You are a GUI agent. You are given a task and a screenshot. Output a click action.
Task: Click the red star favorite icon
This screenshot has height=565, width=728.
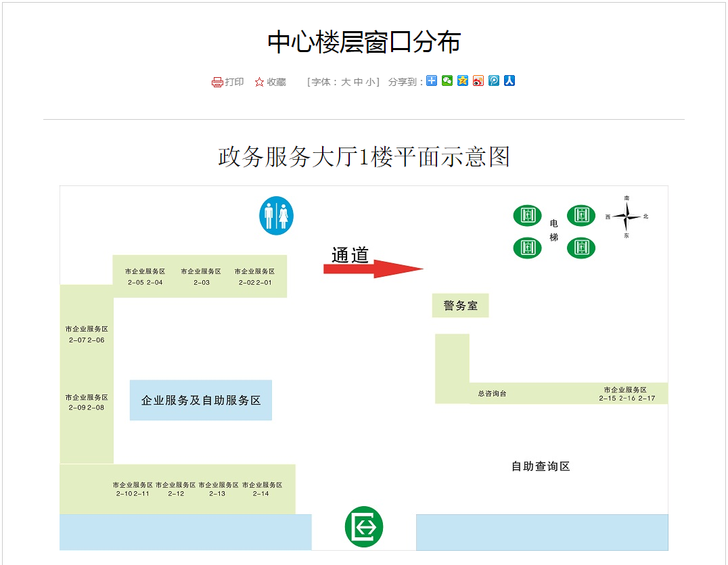click(259, 82)
